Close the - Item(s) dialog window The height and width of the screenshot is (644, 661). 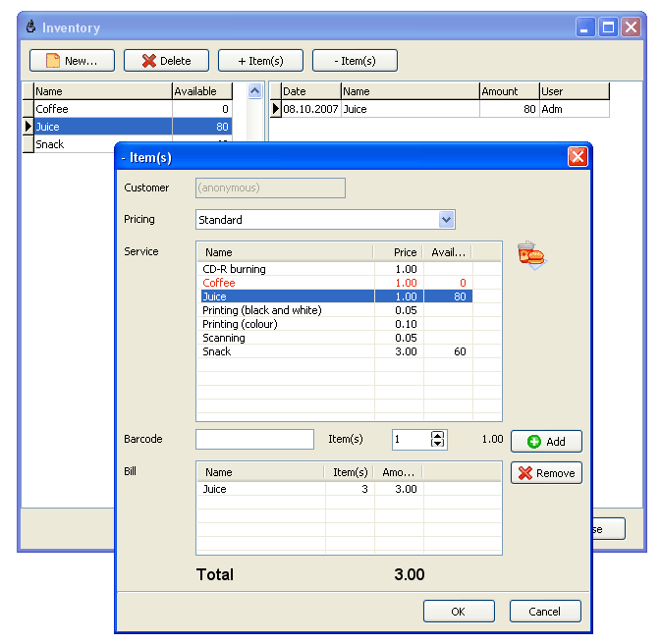click(x=578, y=157)
